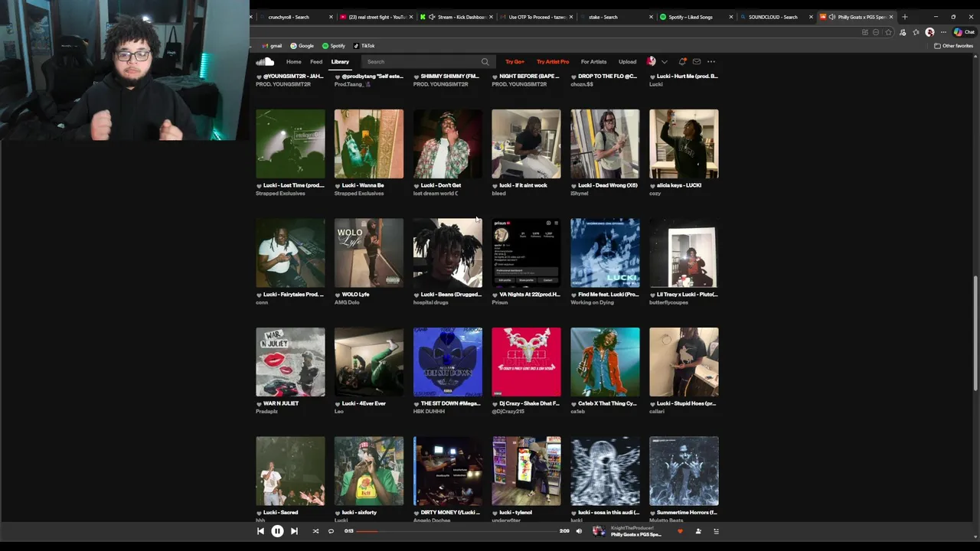Viewport: 980px width, 551px height.
Task: Toggle like heart beside lucki - if it aint wock
Action: pos(495,186)
